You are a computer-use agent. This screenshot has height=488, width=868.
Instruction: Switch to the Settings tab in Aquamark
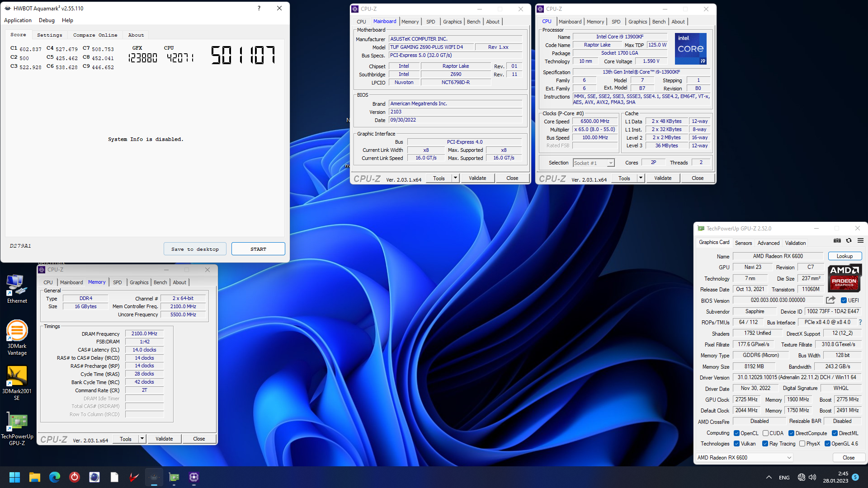50,35
